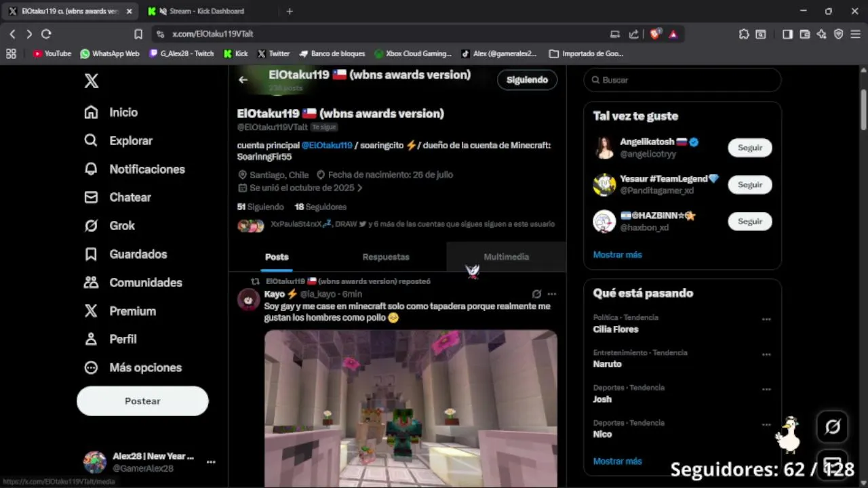Open account menu dots beside Alex28
Screen dimensions: 868x488
(211, 462)
